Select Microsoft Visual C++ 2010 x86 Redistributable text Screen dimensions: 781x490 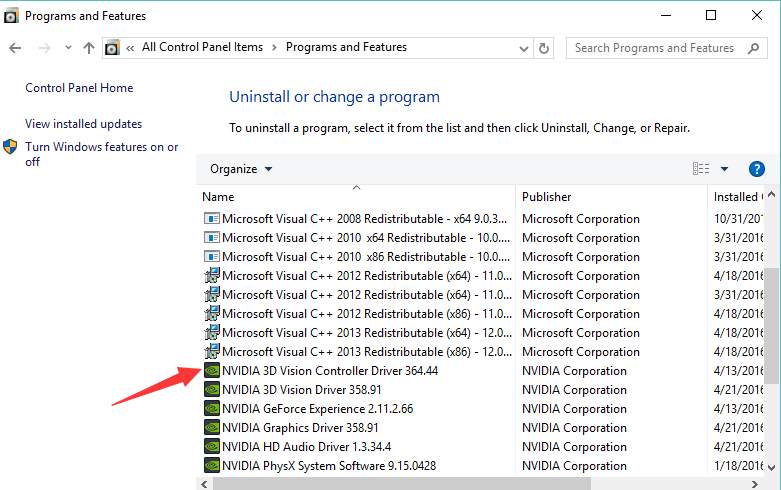coord(366,256)
